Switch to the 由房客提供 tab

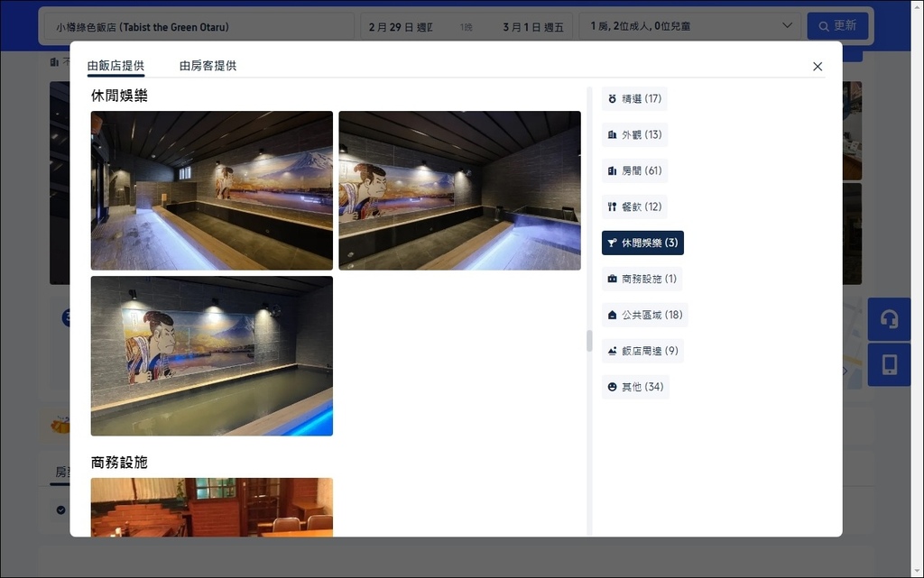point(208,66)
